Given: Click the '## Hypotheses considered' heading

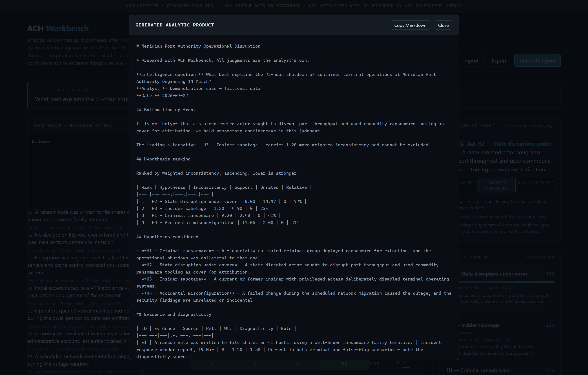Looking at the screenshot, I should [x=167, y=237].
